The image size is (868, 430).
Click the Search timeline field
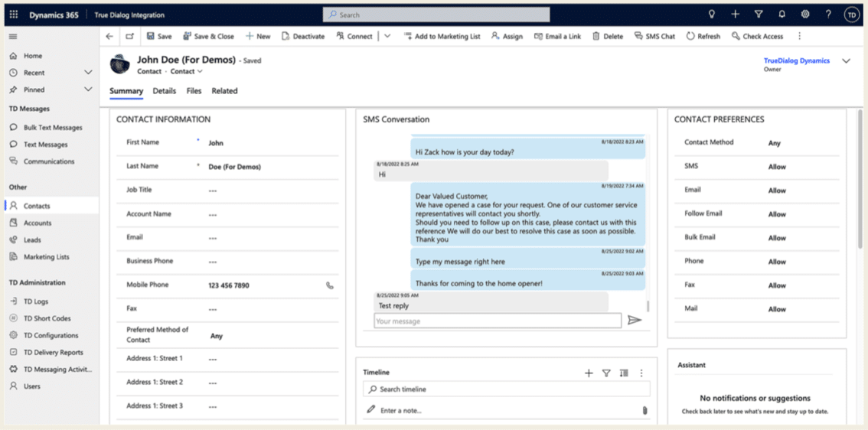[506, 389]
